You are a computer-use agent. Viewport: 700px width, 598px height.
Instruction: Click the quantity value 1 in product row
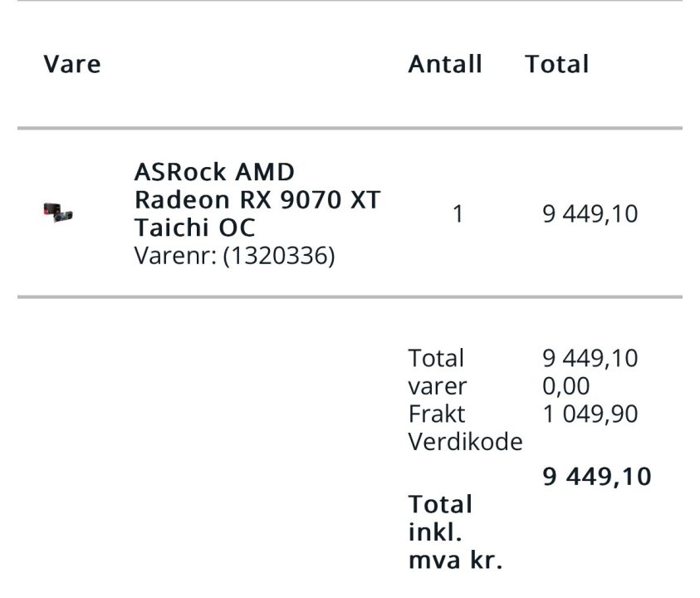pos(458,214)
